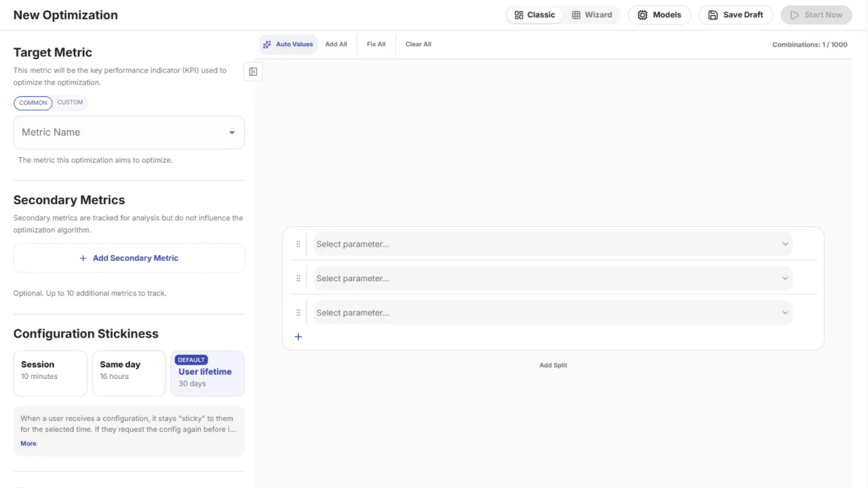Switch to CUSTOM metric type
Viewport: 868px width, 488px height.
tap(70, 103)
